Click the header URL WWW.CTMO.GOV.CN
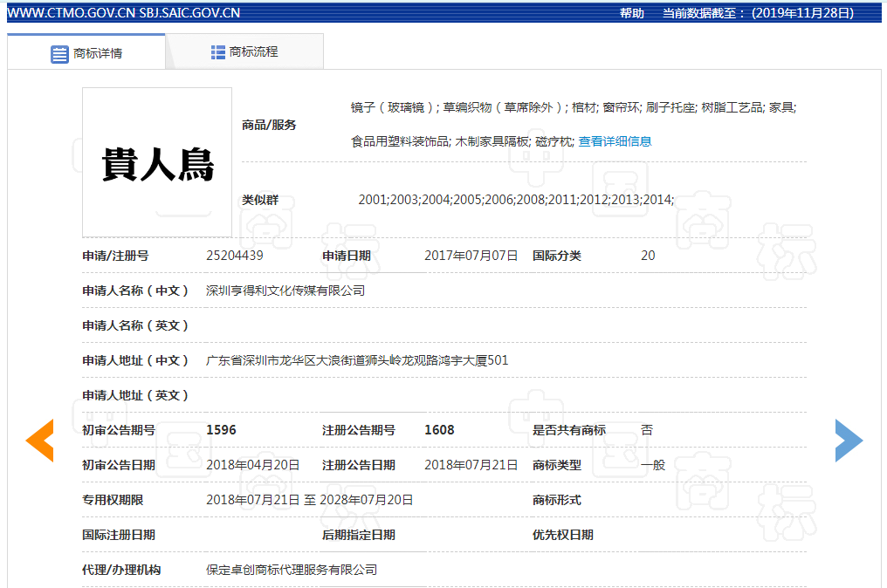The width and height of the screenshot is (887, 588). [72, 13]
